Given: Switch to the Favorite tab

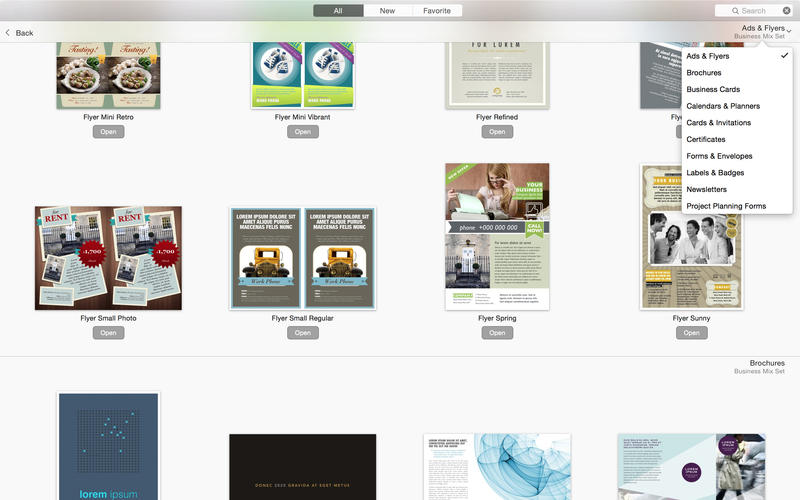Looking at the screenshot, I should 436,11.
